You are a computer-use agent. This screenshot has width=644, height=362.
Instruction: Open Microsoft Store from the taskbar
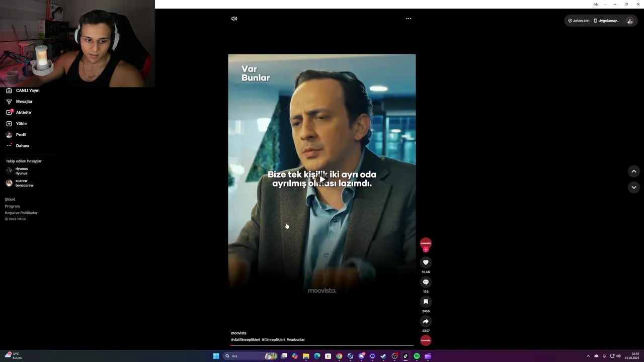tap(328, 356)
